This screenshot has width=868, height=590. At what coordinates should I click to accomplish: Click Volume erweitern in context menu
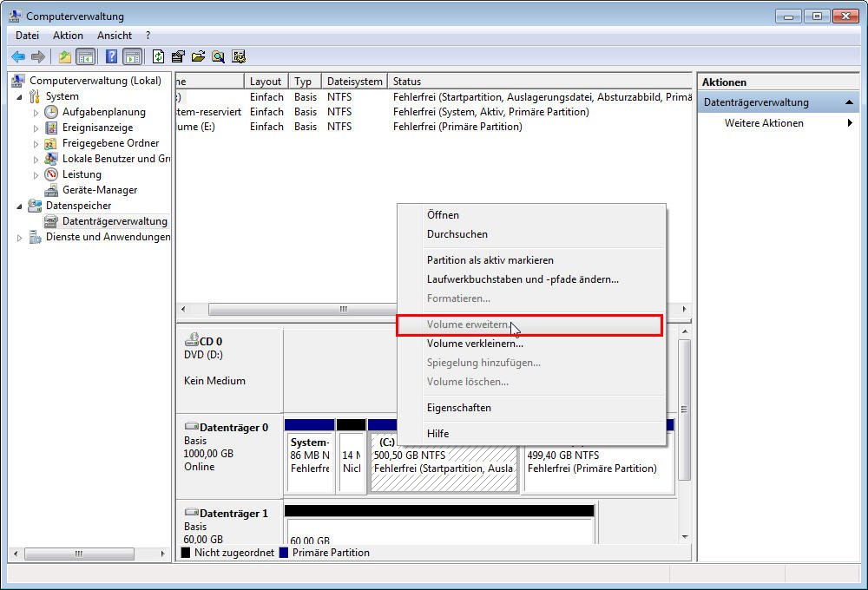coord(529,324)
